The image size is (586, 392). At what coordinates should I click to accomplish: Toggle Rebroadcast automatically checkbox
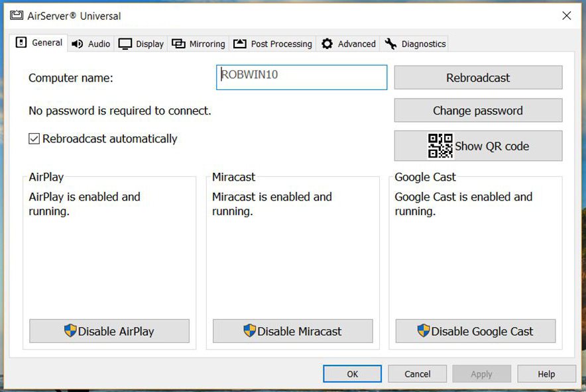pyautogui.click(x=34, y=139)
